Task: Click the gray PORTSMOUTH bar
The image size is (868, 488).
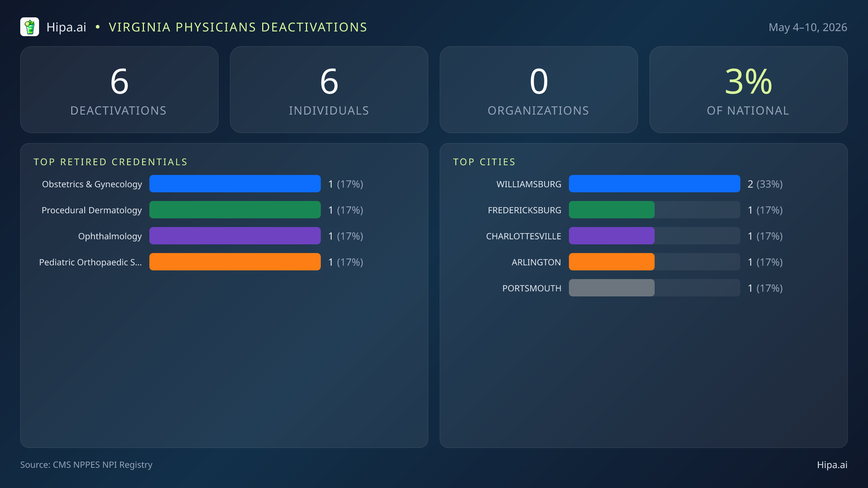Action: point(612,288)
